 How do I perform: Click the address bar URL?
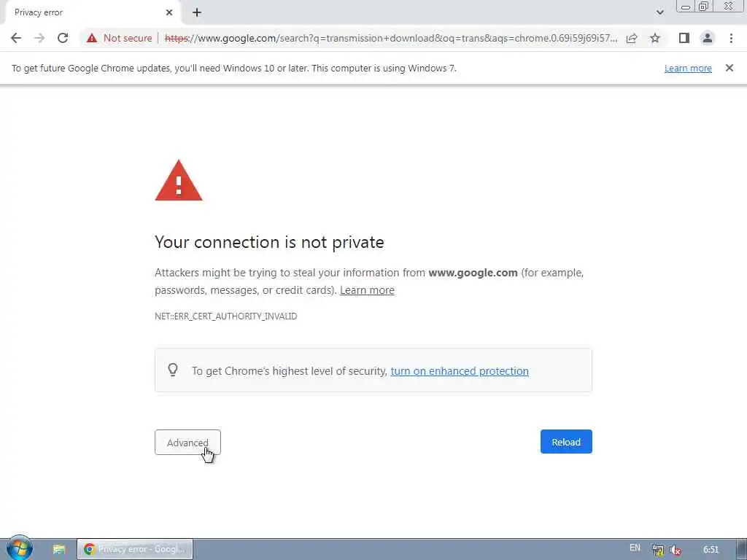(x=391, y=38)
